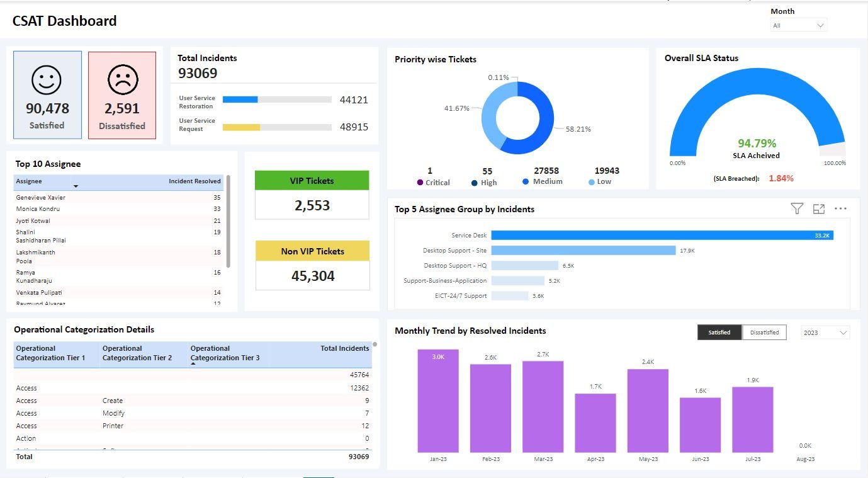Select the Medium priority legend entry

[x=546, y=181]
